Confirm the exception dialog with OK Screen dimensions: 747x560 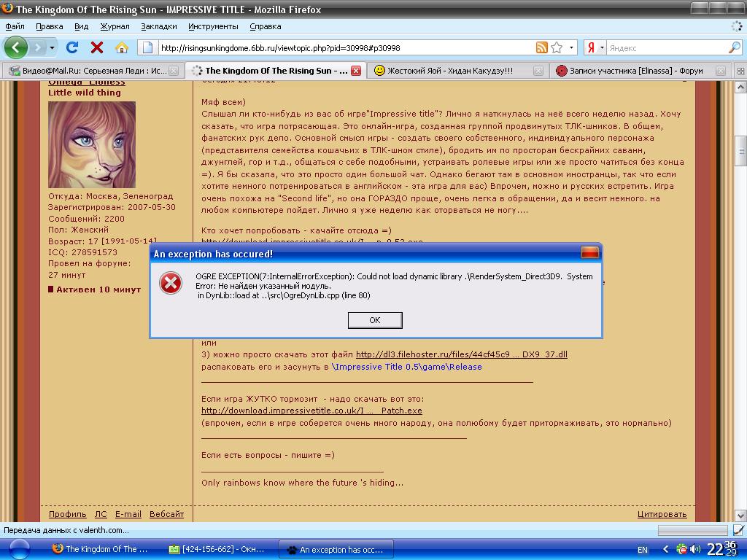click(375, 320)
